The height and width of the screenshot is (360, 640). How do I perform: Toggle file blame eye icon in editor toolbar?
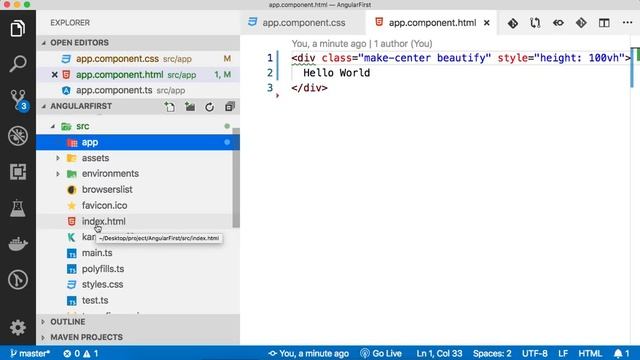coord(558,23)
